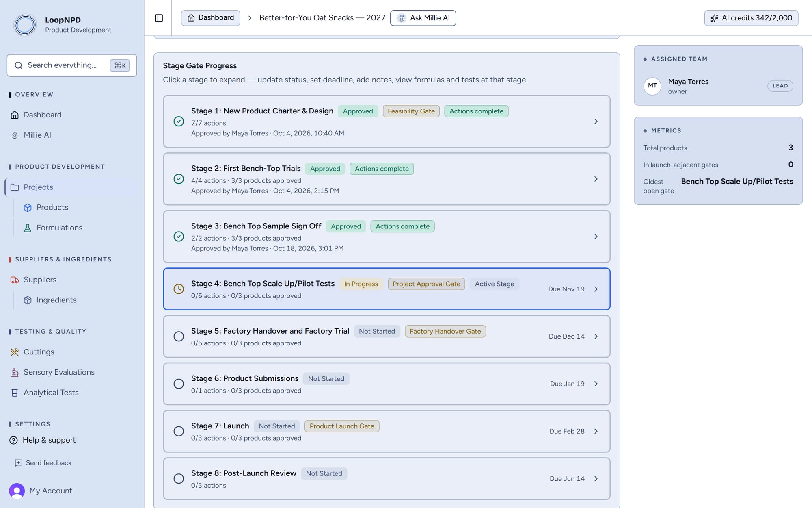
Task: Click the Ingredients package icon
Action: point(28,300)
